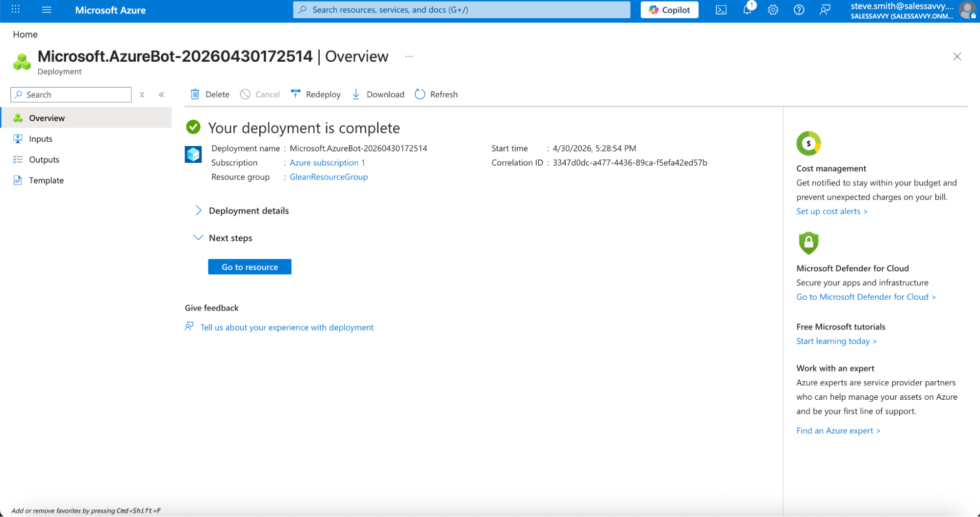Screen dimensions: 980x517
Task: Click the Cost management dollar icon
Action: tap(808, 143)
